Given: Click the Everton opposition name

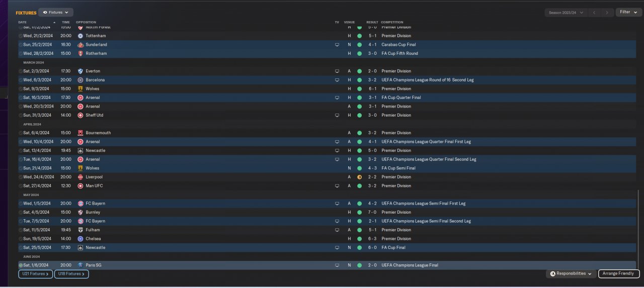Looking at the screenshot, I should [x=93, y=71].
